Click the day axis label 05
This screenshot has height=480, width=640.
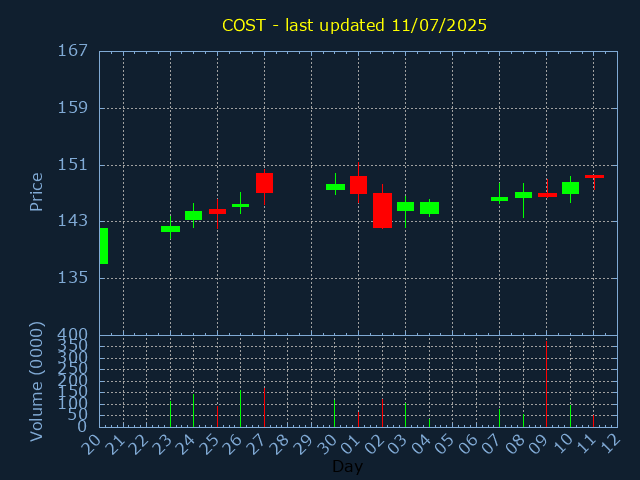pos(444,444)
